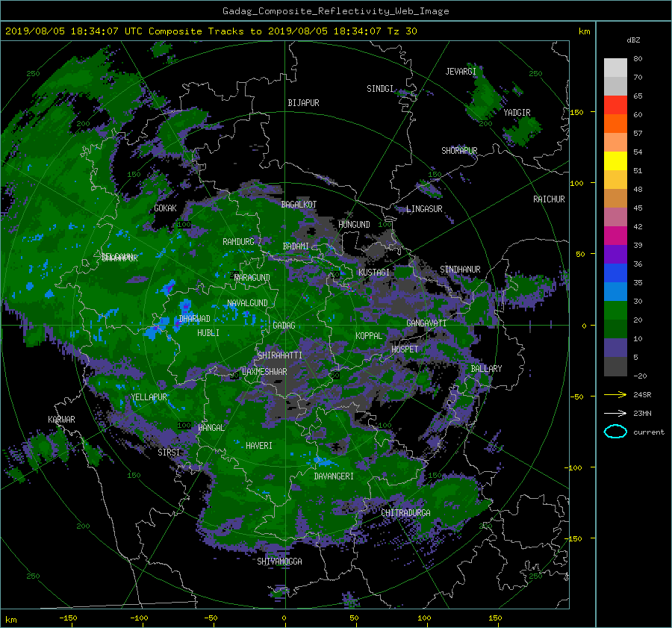Click the HUNGUND city label

[x=354, y=225]
